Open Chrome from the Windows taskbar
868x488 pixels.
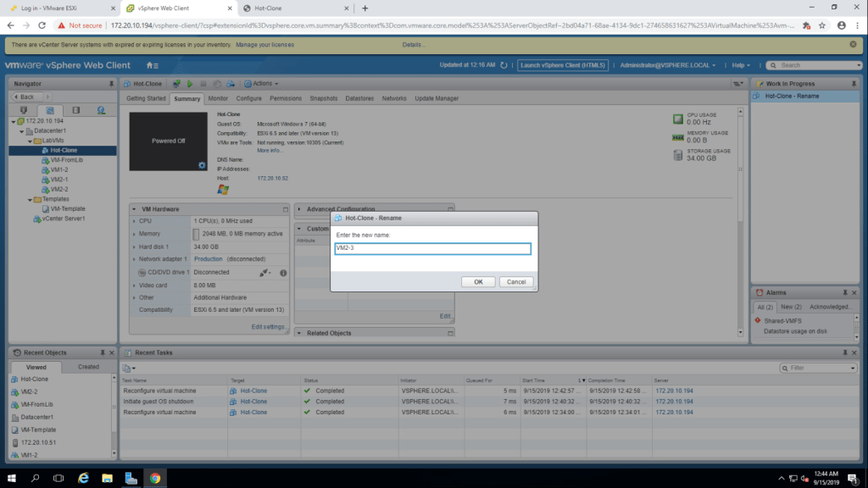pyautogui.click(x=155, y=478)
